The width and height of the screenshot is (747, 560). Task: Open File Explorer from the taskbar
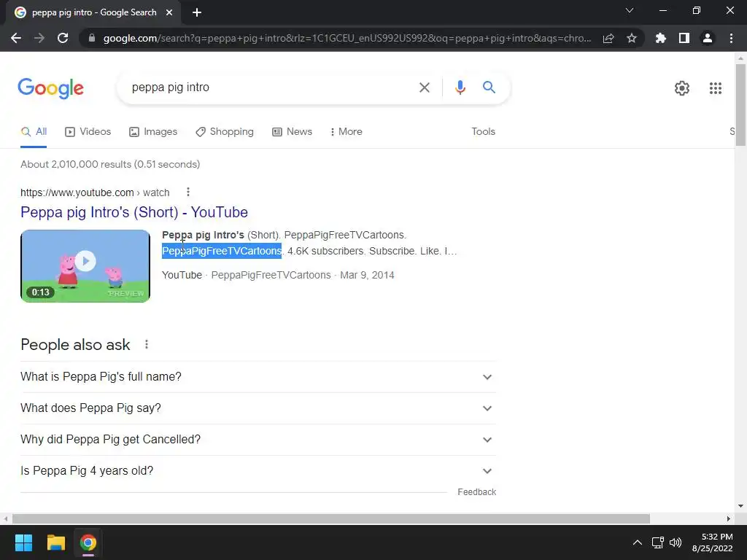[x=55, y=542]
